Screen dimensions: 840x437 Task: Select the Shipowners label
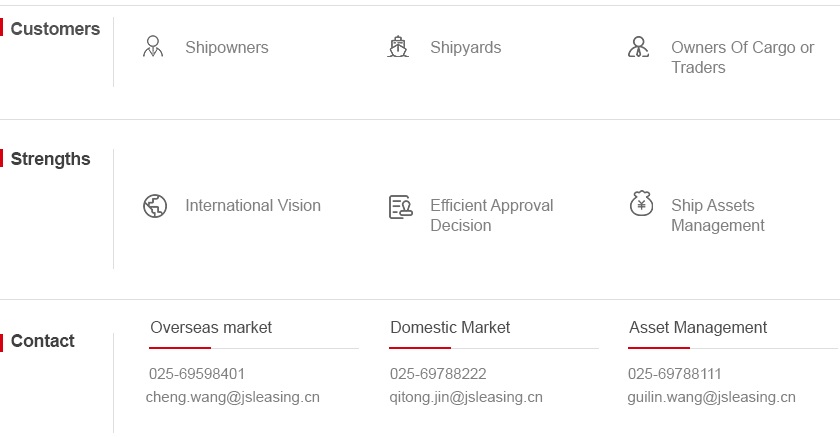click(226, 47)
